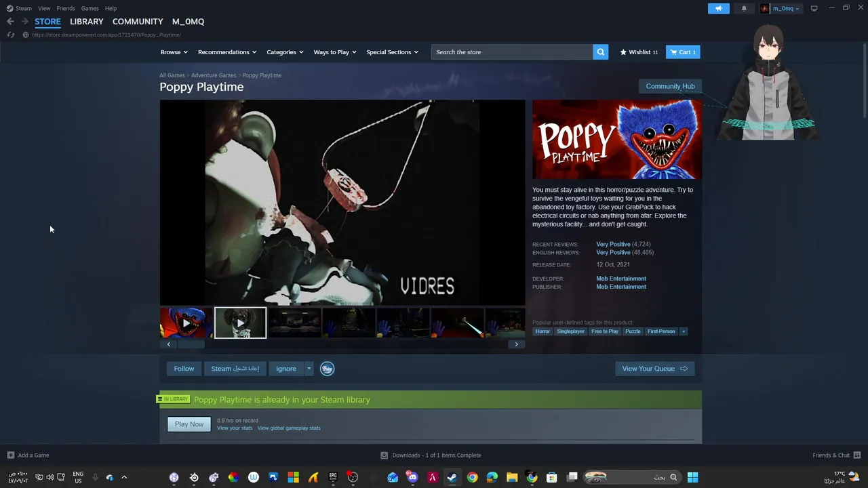Open the notifications bell
This screenshot has height=488, width=868.
744,8
